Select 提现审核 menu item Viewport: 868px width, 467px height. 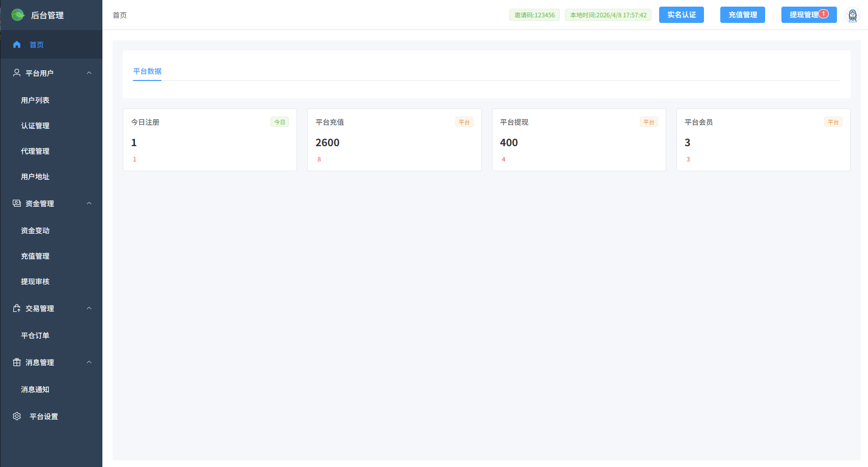(35, 282)
